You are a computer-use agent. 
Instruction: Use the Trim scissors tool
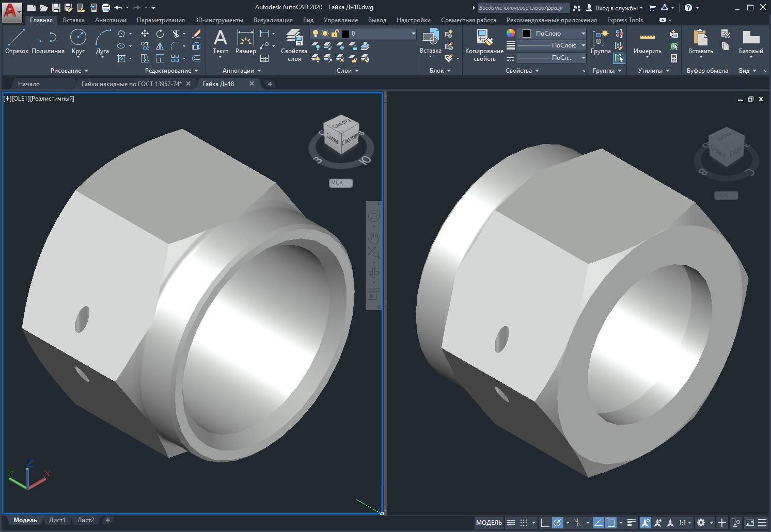tap(176, 34)
